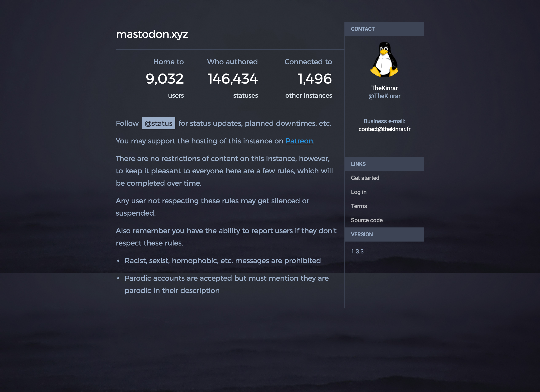Click the "Also remember you have" paragraph

tap(226, 237)
